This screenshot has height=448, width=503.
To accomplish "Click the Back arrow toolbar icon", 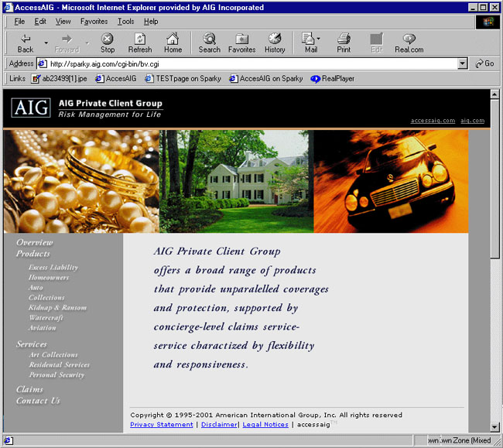I will coord(26,39).
